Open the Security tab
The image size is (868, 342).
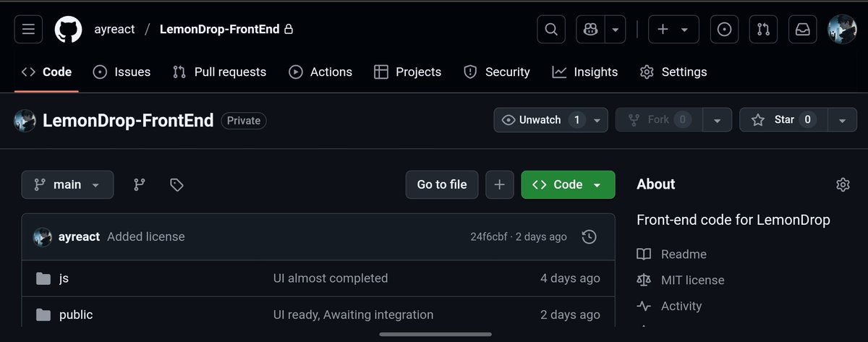pyautogui.click(x=497, y=72)
